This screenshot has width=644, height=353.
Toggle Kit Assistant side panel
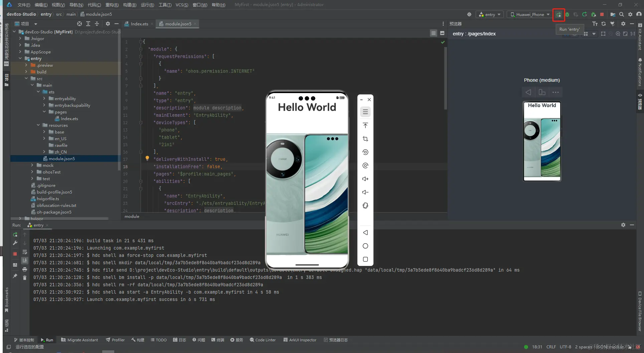pyautogui.click(x=640, y=37)
